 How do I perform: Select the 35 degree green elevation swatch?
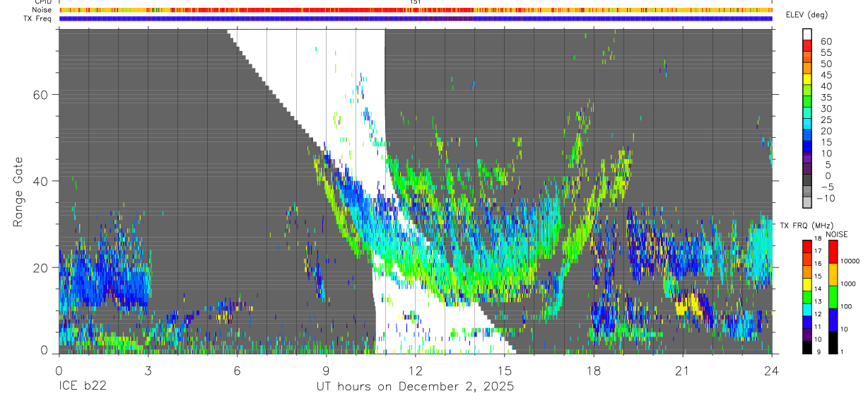pos(807,103)
